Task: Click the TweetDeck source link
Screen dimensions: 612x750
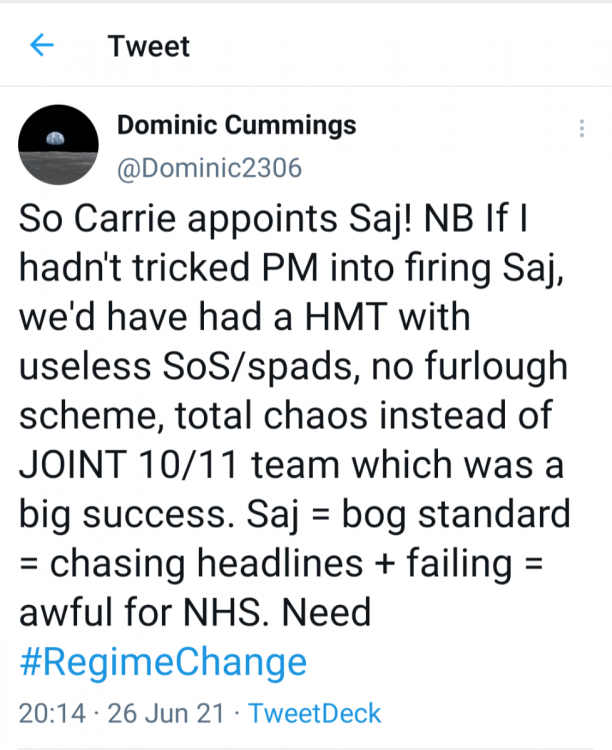Action: coord(314,713)
